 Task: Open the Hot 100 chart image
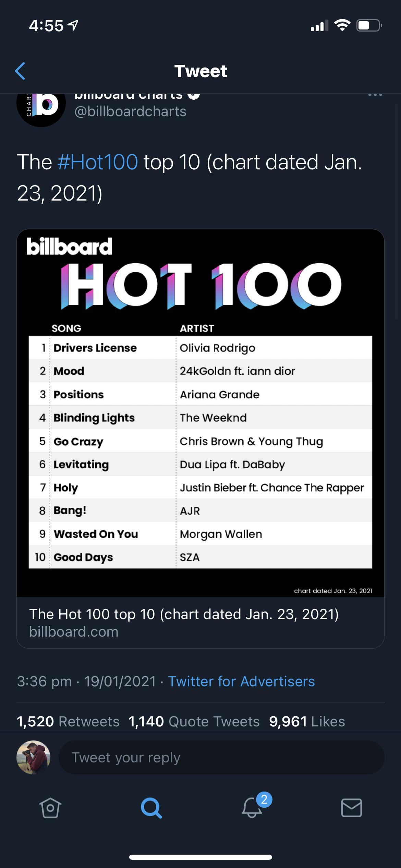[200, 413]
